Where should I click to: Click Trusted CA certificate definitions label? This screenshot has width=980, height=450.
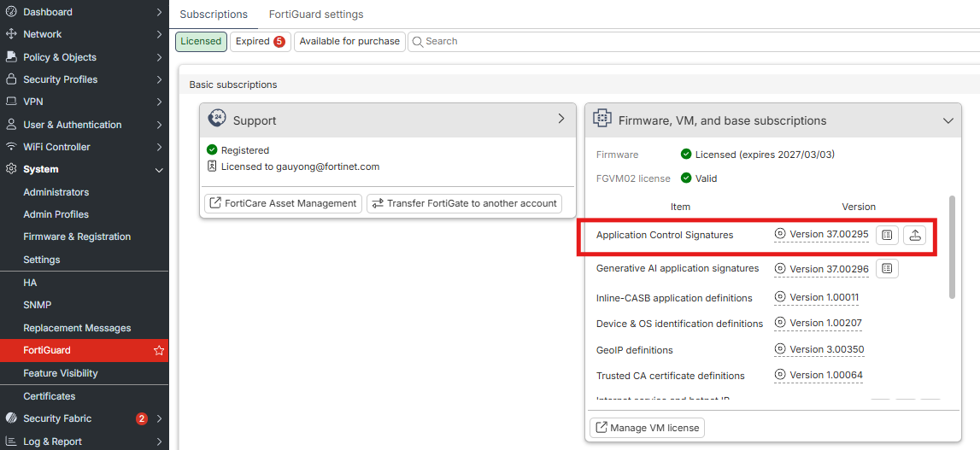click(671, 376)
